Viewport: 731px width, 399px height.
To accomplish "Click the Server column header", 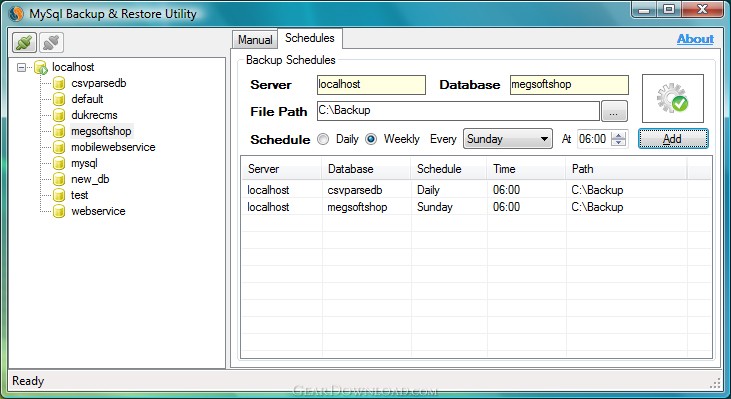I will (282, 169).
